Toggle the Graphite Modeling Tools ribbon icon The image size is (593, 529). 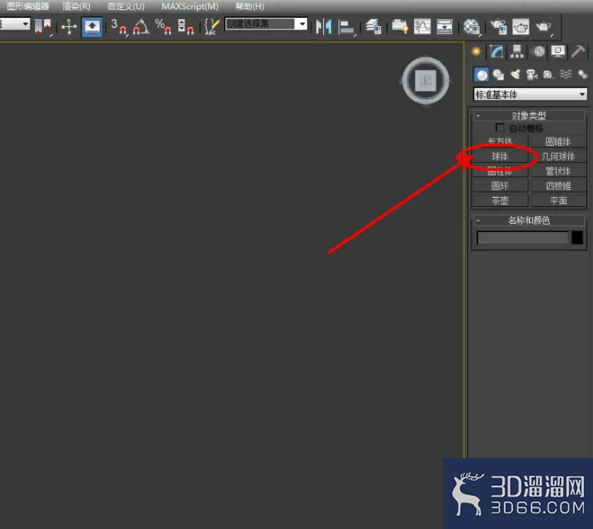(400, 26)
